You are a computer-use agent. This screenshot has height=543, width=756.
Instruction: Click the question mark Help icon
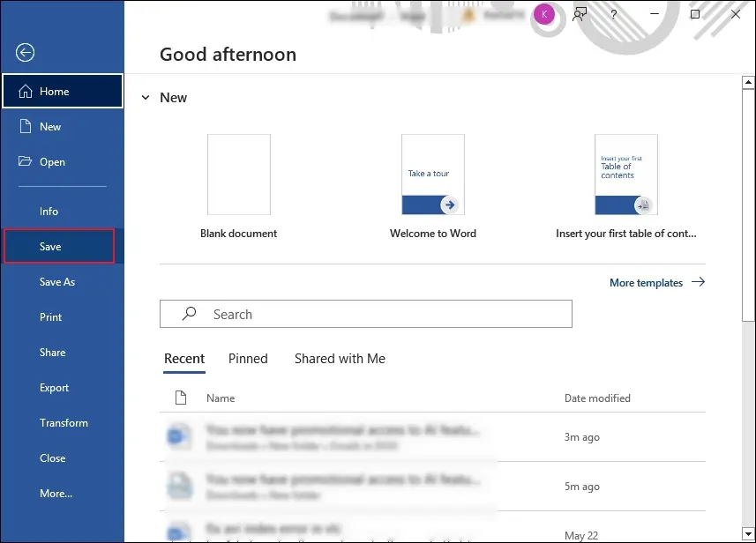[613, 14]
